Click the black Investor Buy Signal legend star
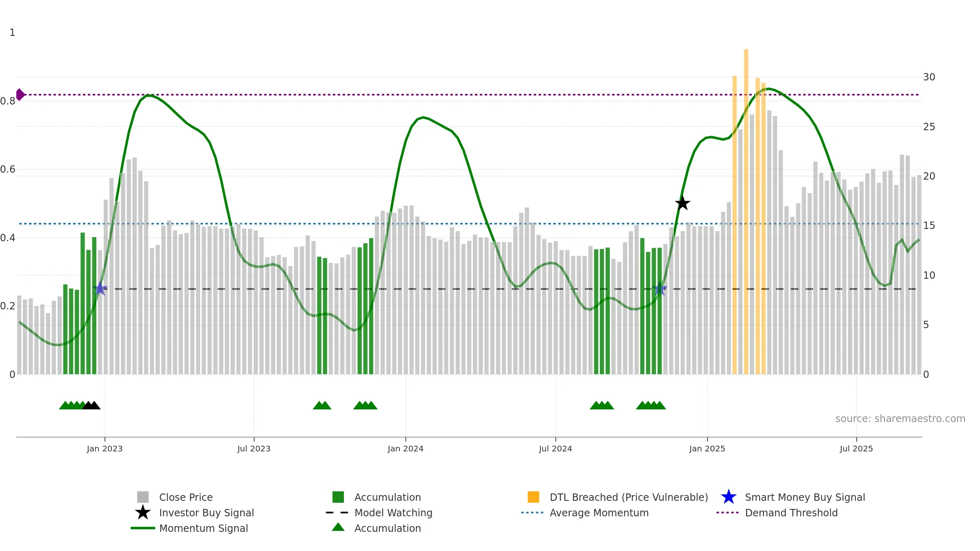 pos(143,512)
